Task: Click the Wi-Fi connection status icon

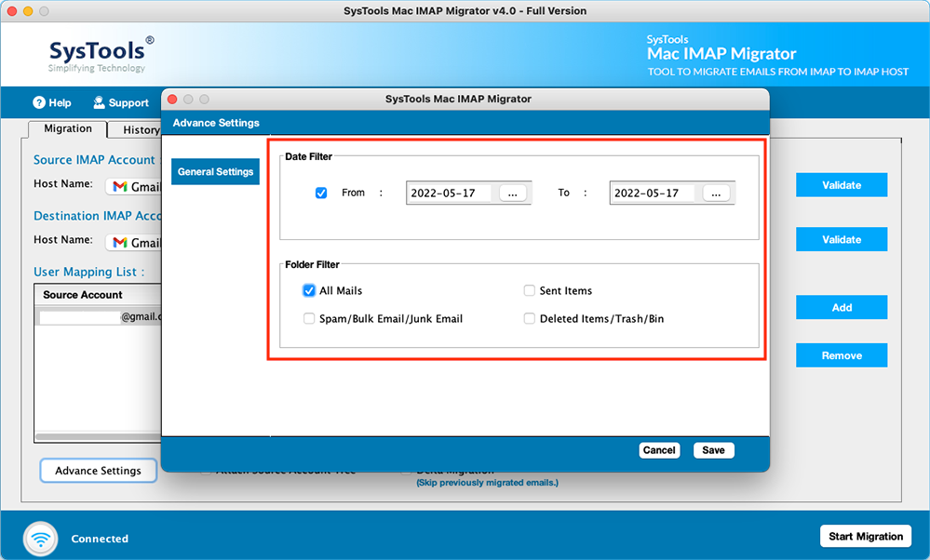Action: [x=40, y=539]
